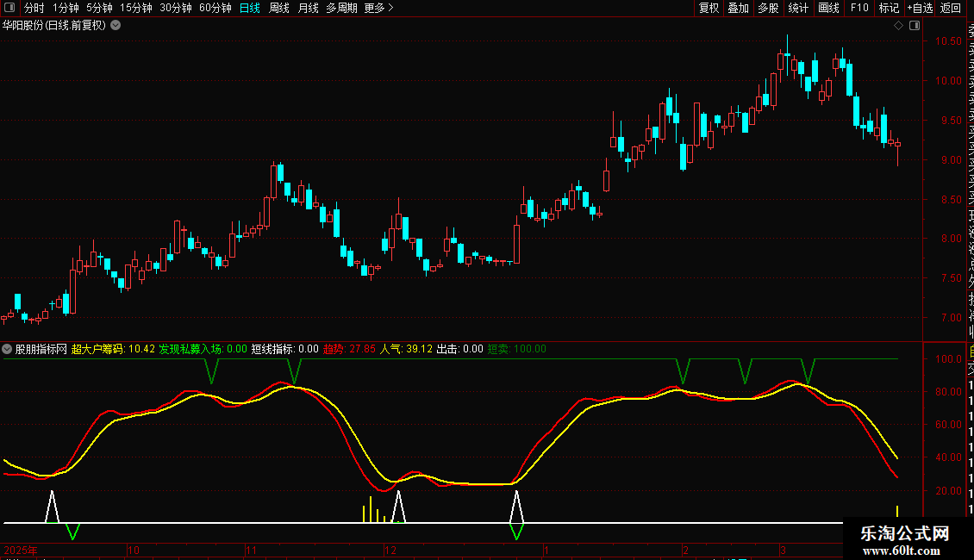
Task: Click the 返回 back button
Action: 951,8
